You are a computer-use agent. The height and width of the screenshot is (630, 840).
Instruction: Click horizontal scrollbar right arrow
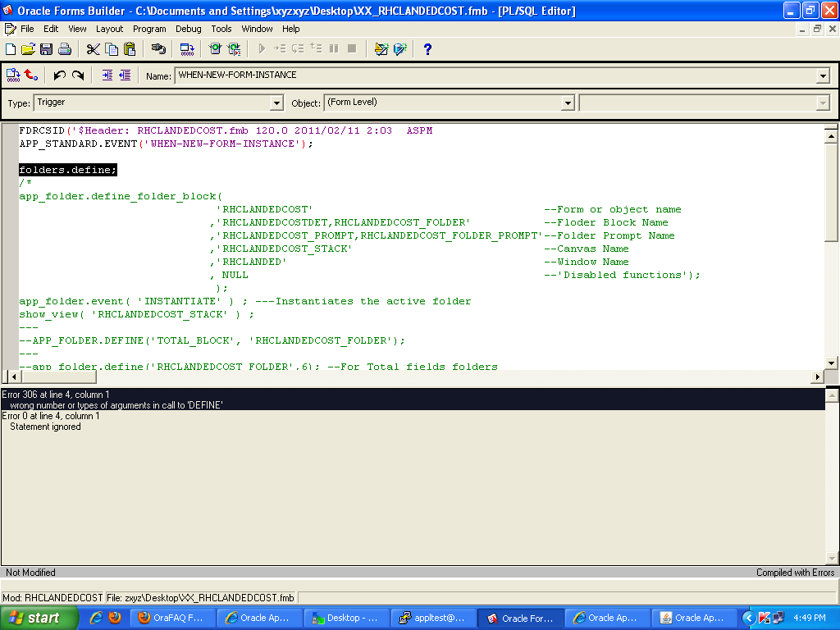tap(818, 377)
